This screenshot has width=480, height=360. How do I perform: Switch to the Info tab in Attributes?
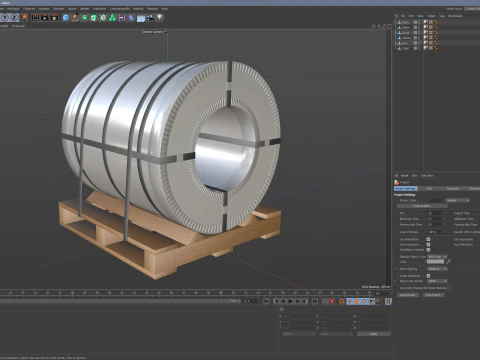(429, 189)
